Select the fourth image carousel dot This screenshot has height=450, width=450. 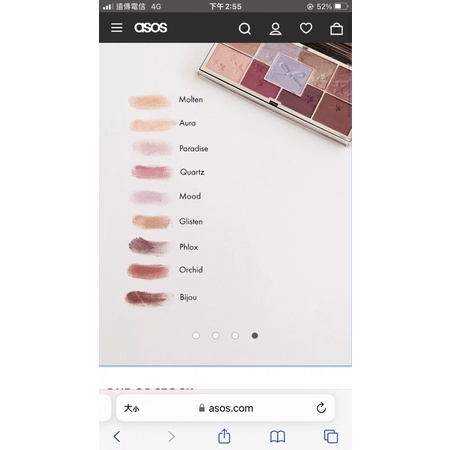255,336
